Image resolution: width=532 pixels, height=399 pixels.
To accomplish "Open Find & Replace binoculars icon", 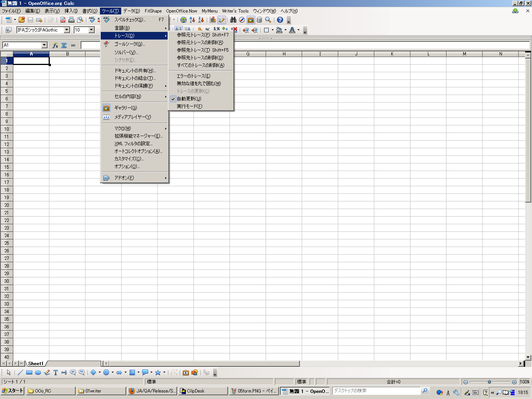I will click(233, 20).
